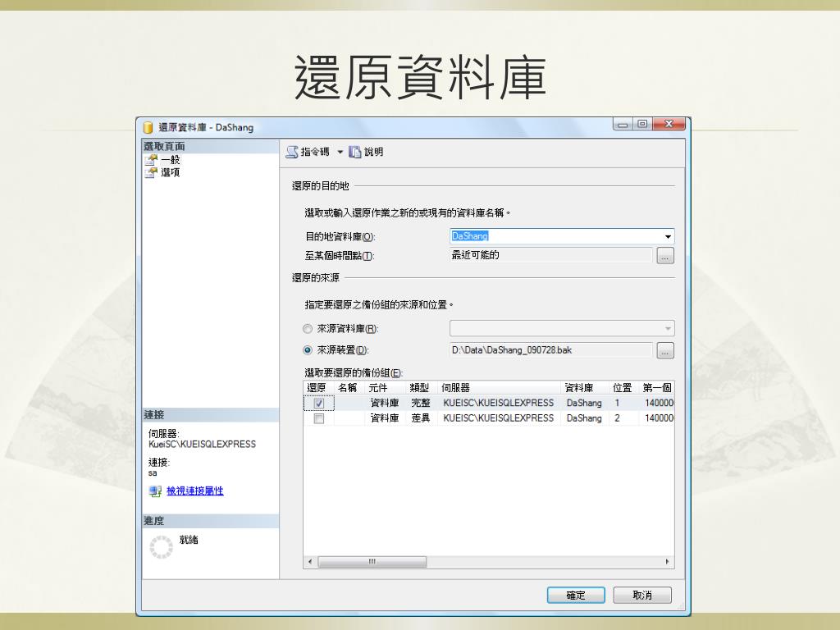This screenshot has height=630, width=840.
Task: Click the 伺服器 column header
Action: [499, 388]
